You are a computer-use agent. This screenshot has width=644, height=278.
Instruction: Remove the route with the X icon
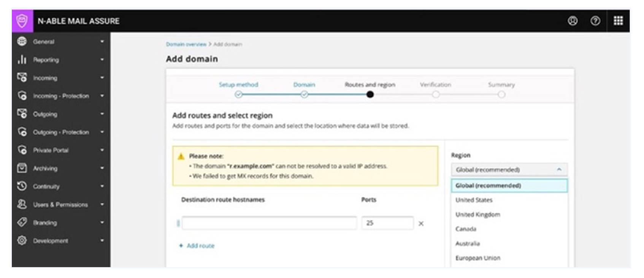click(421, 224)
